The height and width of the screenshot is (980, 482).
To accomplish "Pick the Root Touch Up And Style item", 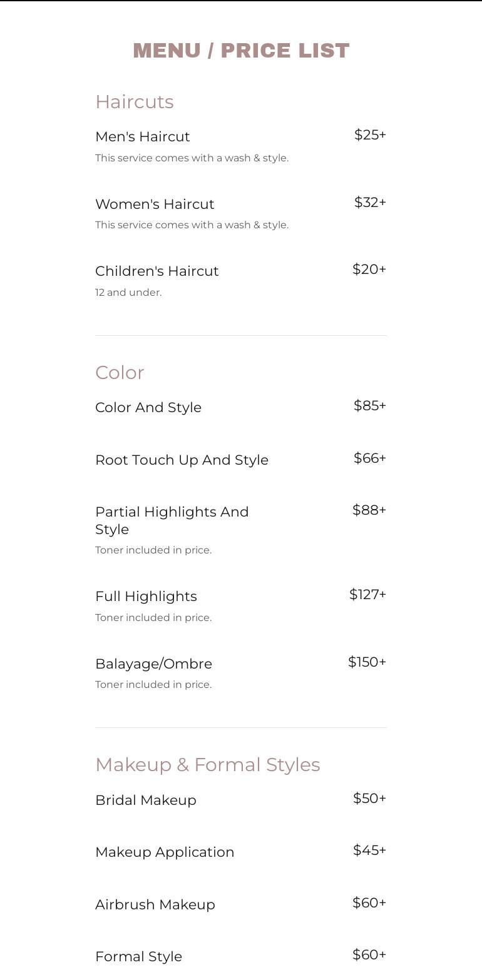I will pyautogui.click(x=182, y=460).
